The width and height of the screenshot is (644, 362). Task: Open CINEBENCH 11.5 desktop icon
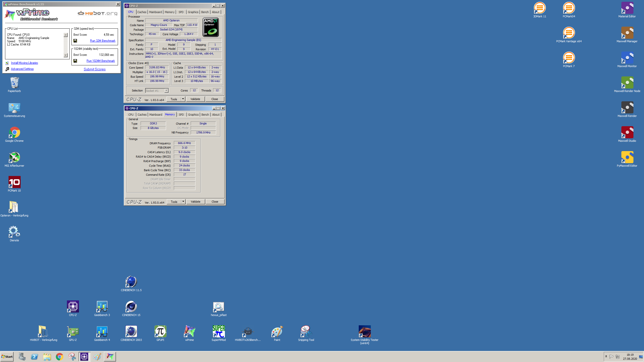click(x=131, y=284)
